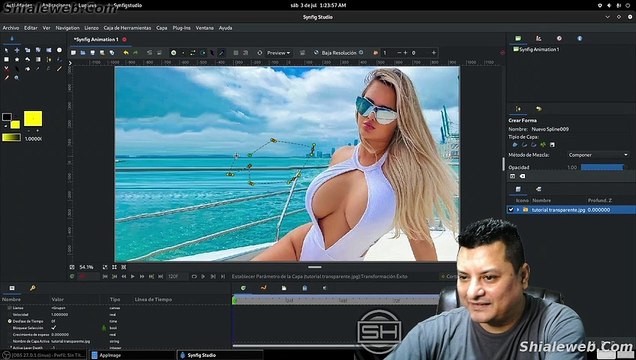The image size is (636, 360).
Task: Select the Brush tool
Action: point(6,78)
